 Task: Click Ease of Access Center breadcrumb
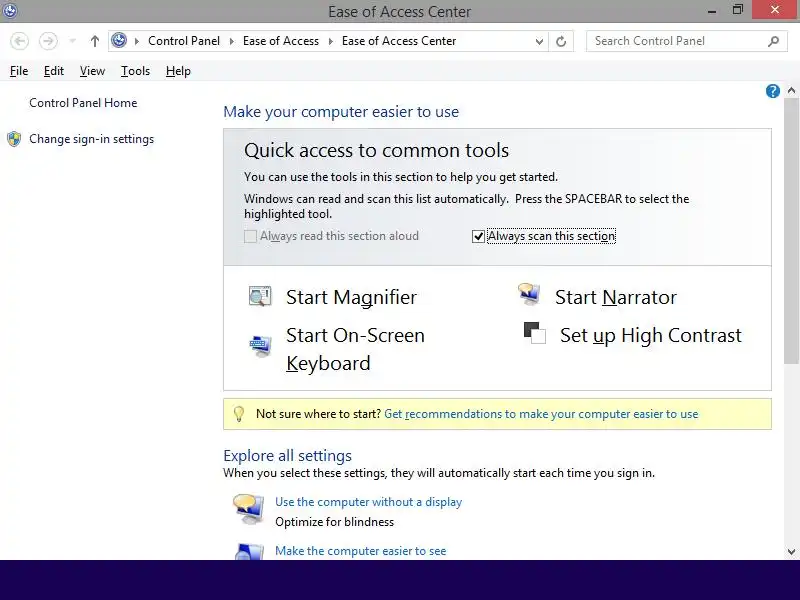[x=398, y=41]
